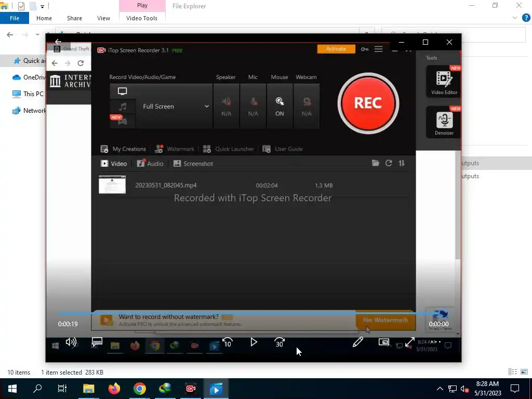This screenshot has width=532, height=399.
Task: Click the elapsed time 0:00:19 label
Action: [x=68, y=324]
